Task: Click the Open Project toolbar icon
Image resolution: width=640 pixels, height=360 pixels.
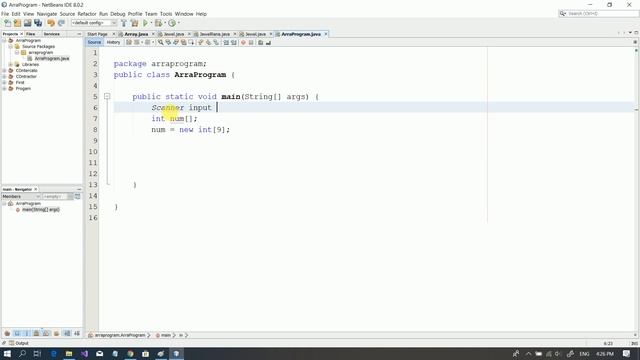Action: (x=27, y=23)
